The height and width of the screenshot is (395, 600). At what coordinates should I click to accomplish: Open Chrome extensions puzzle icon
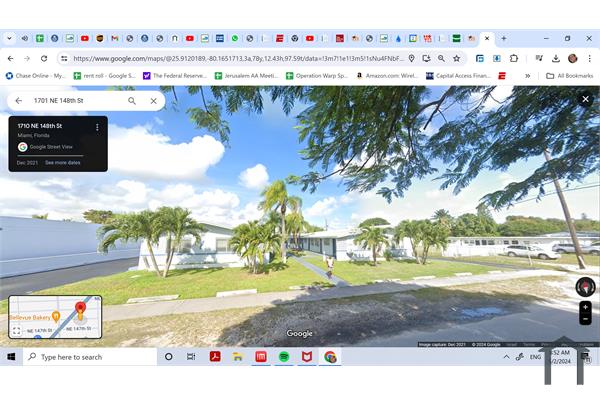pyautogui.click(x=514, y=58)
